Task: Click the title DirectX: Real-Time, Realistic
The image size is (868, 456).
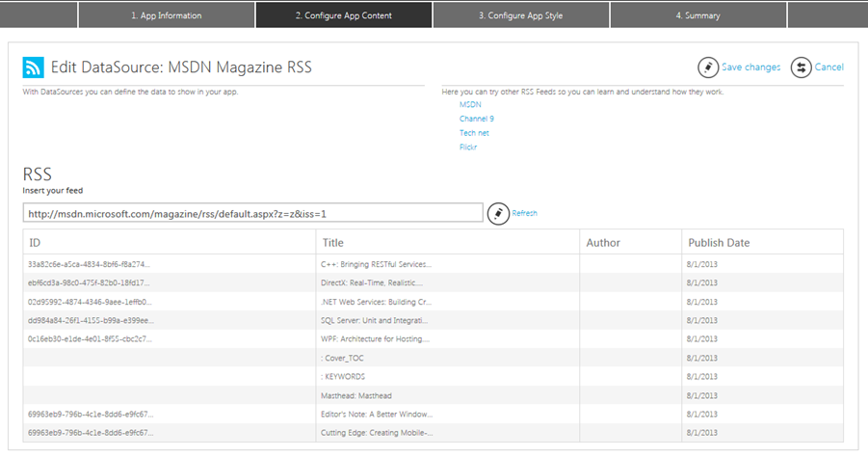Action: point(372,282)
